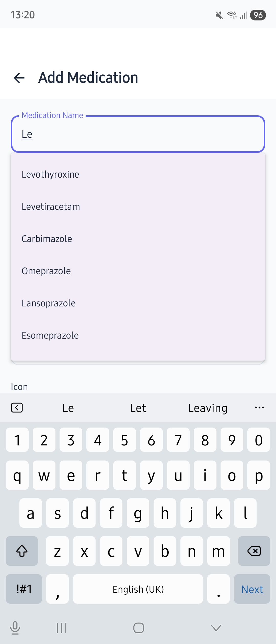This screenshot has width=276, height=644.
Task: Tap the clipboard icon on the keyboard toolbar
Action: click(x=17, y=408)
